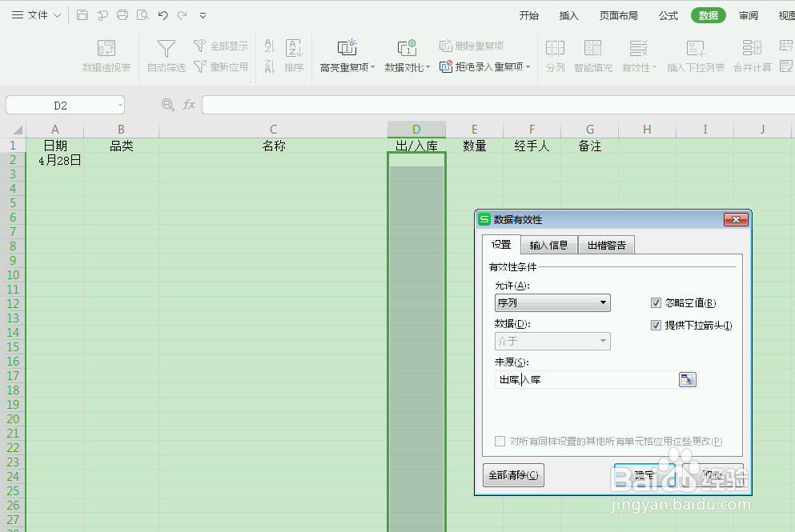
Task: Uncheck 提供下拉箭头 in-cell dropdown option
Action: pos(656,325)
